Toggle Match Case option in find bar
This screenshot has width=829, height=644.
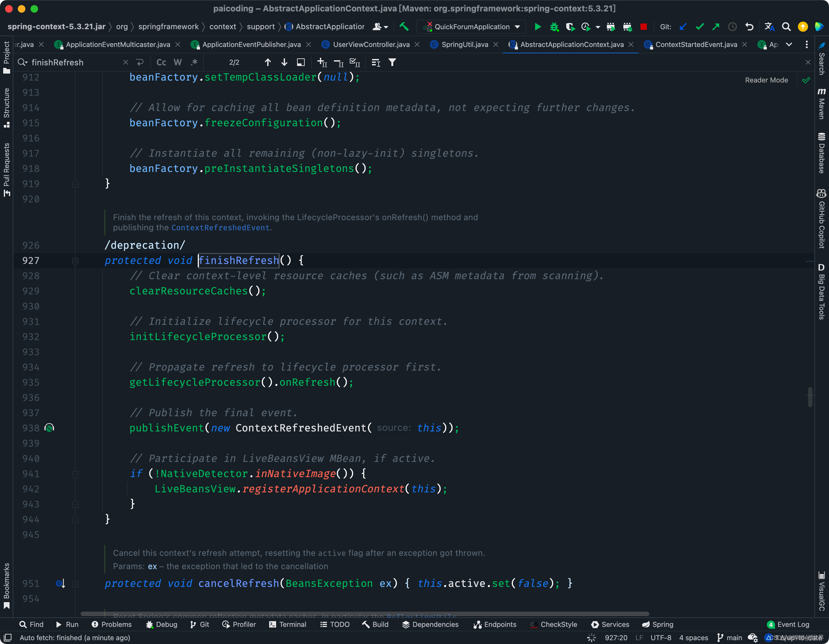coord(161,62)
